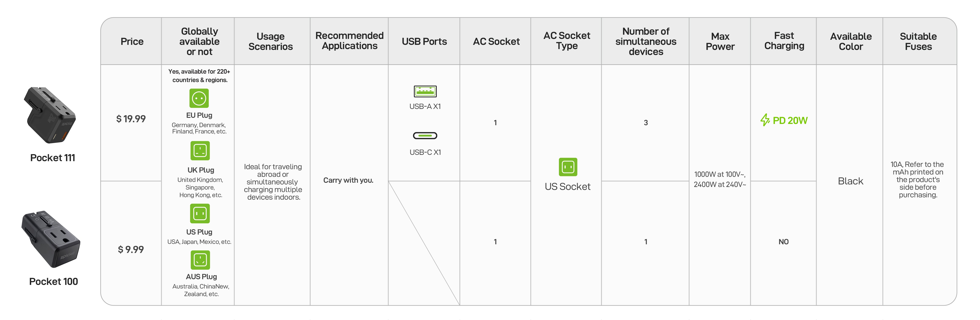This screenshot has width=980, height=320.
Task: Click the Suitable Fuses column header
Action: click(x=918, y=41)
